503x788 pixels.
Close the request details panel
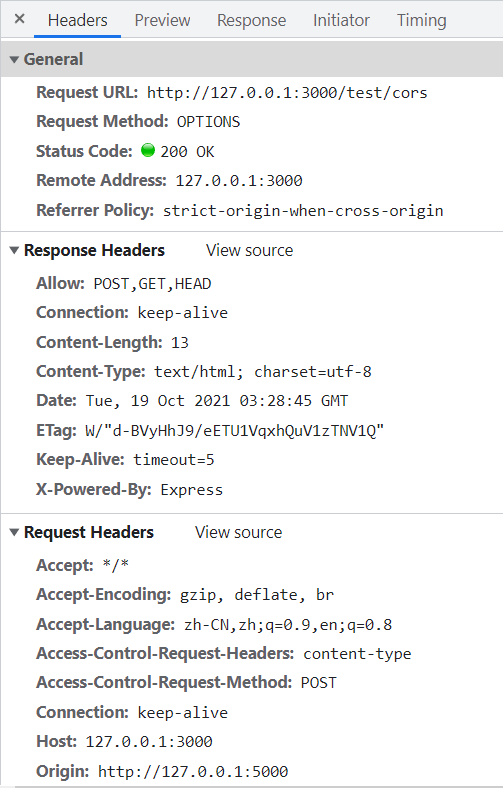click(20, 19)
